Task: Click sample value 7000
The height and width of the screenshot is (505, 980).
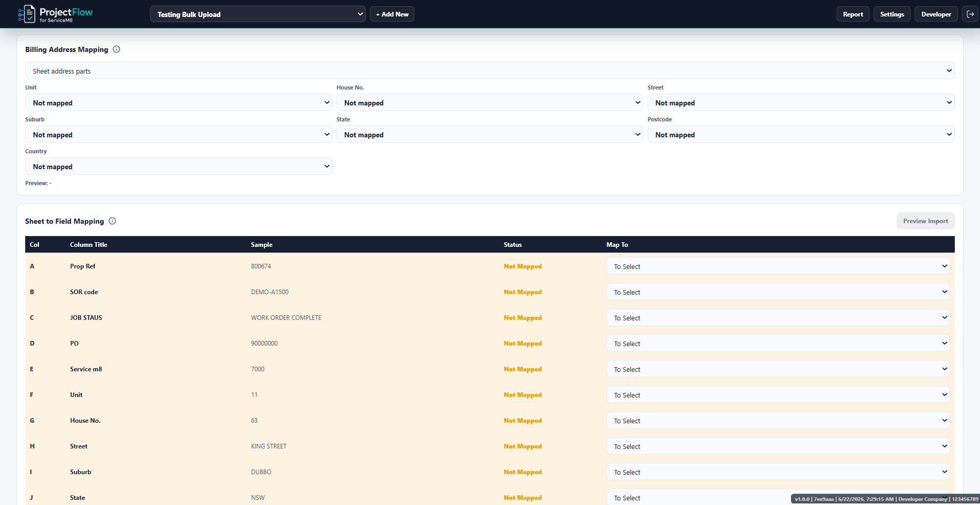Action: pyautogui.click(x=257, y=369)
